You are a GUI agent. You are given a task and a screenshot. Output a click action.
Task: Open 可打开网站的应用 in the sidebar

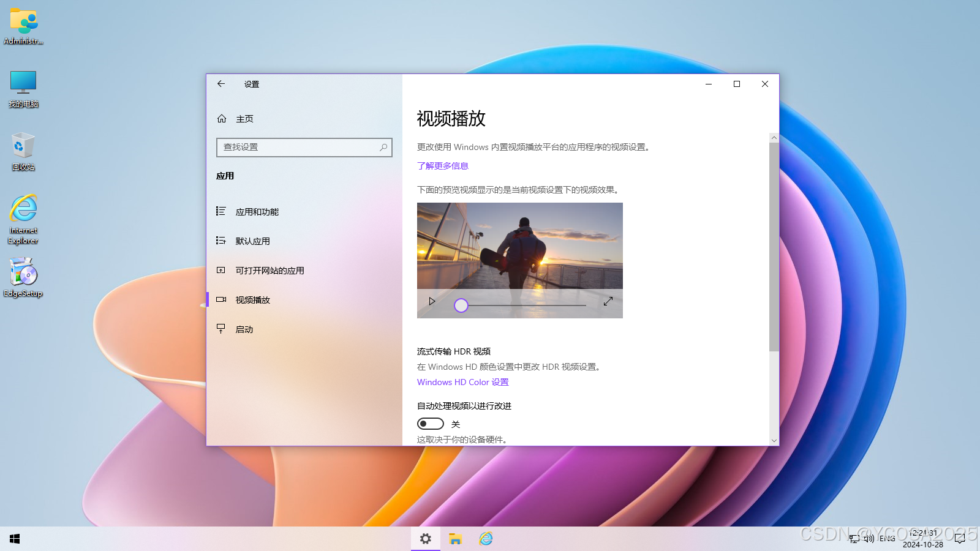[304, 271]
